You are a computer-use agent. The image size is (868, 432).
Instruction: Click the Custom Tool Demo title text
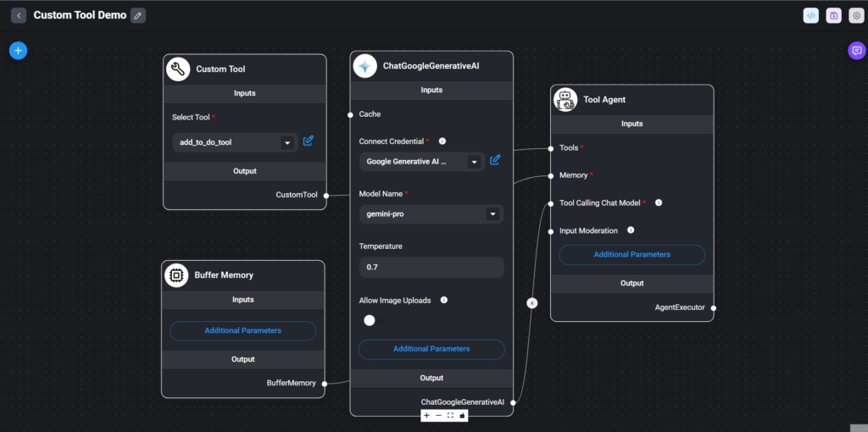[80, 15]
